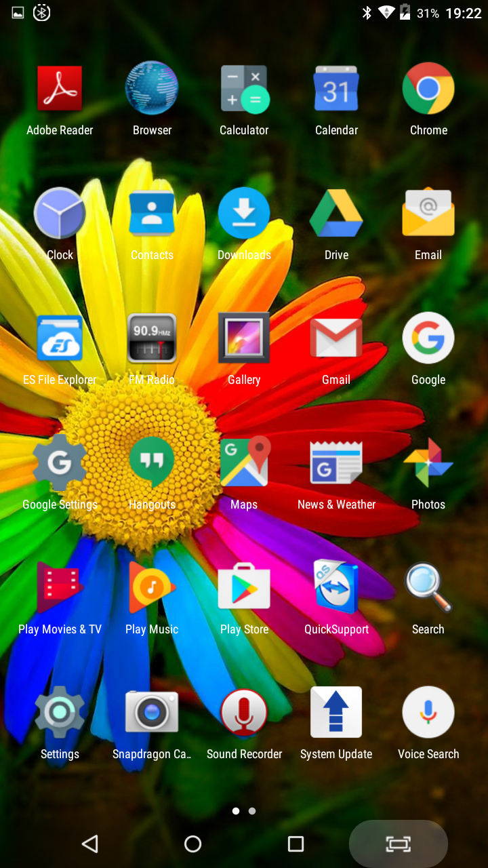This screenshot has width=488, height=868.
Task: Open the FM Radio app
Action: pos(152,338)
